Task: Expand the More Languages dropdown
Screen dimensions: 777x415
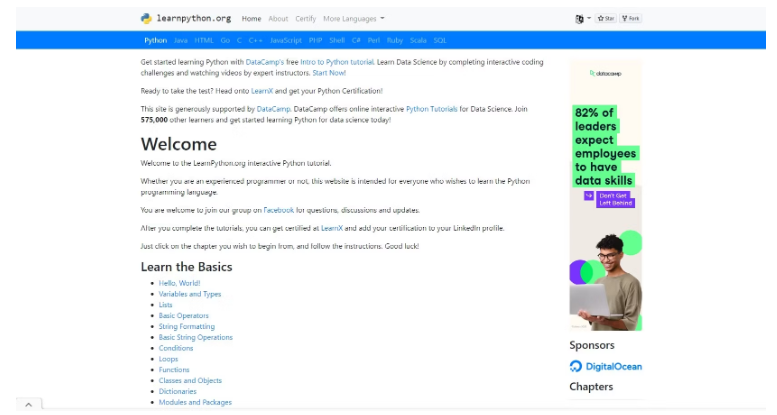Action: point(354,19)
